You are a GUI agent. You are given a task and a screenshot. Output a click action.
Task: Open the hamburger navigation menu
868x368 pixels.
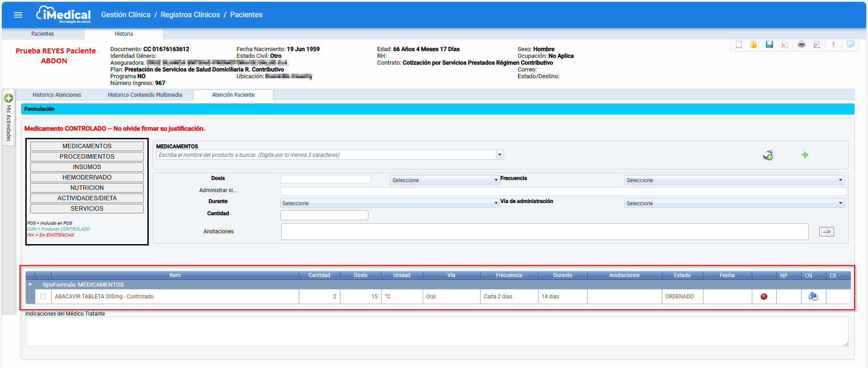click(18, 15)
